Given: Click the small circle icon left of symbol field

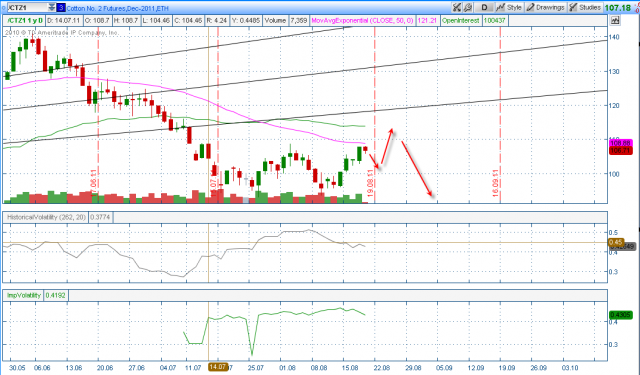Looking at the screenshot, I should 3,7.
